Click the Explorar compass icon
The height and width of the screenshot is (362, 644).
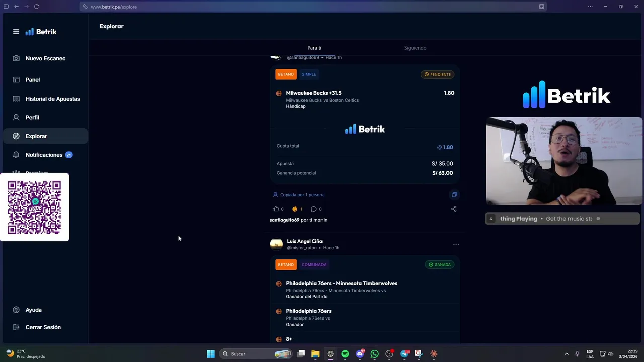16,136
